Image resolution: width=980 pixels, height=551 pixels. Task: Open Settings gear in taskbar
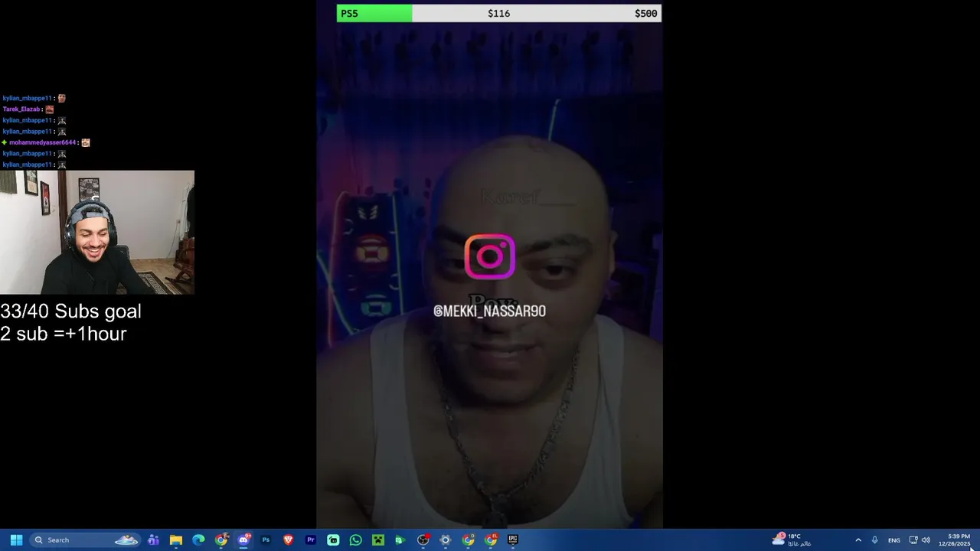click(x=446, y=540)
